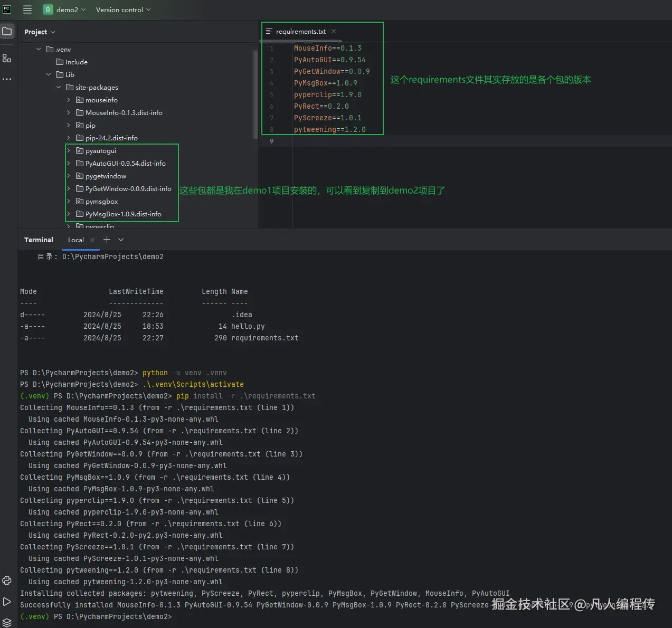Click pyperclip==1.9.0 line in editor
Viewport: 672px width, 628px height.
(328, 94)
